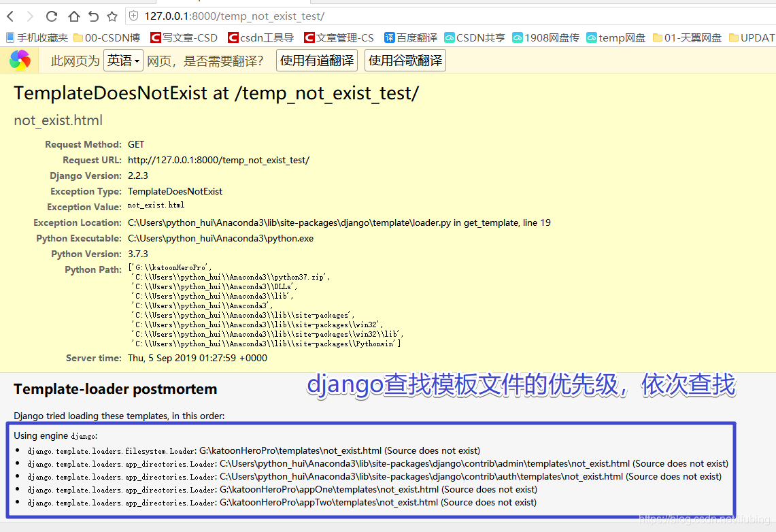Click the contrib\auth templates loader line

[374, 477]
